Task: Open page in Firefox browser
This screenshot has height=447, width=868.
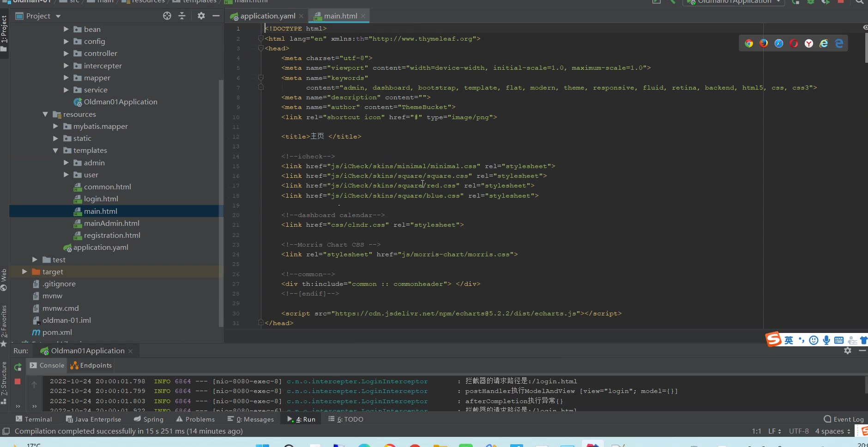Action: (764, 43)
